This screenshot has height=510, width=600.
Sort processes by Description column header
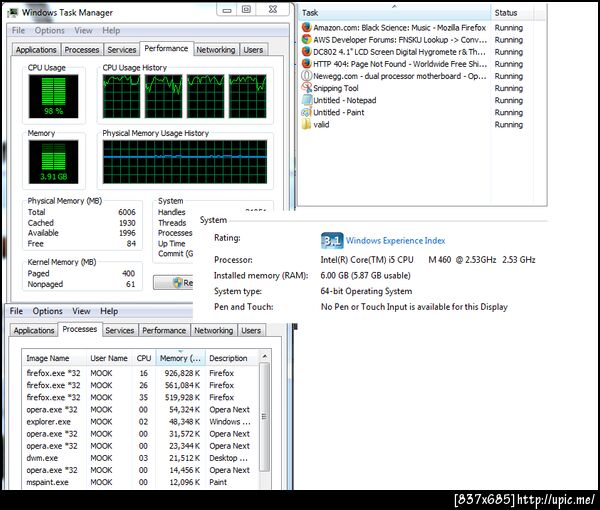pyautogui.click(x=233, y=358)
